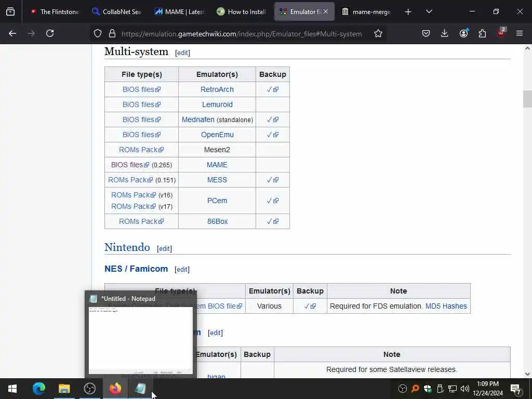The height and width of the screenshot is (399, 532).
Task: Open MESS backup checkmark link
Action: tap(272, 180)
